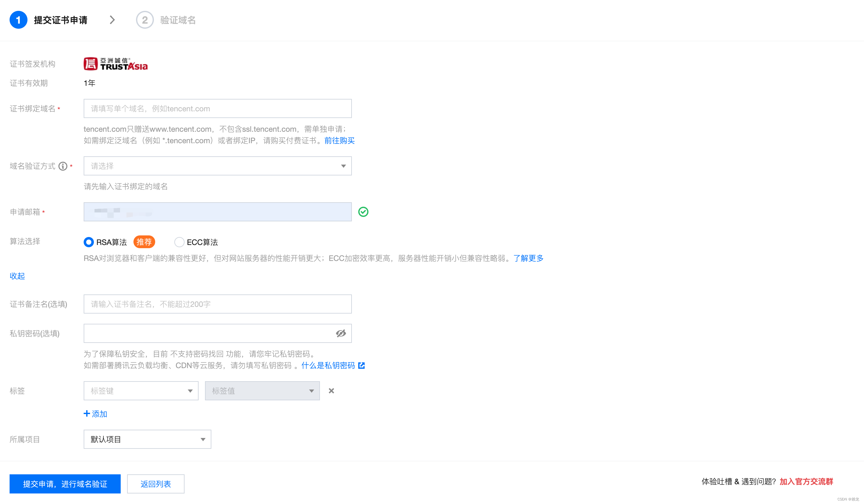Click the green email verified checkmark icon
864x504 pixels.
pos(363,212)
